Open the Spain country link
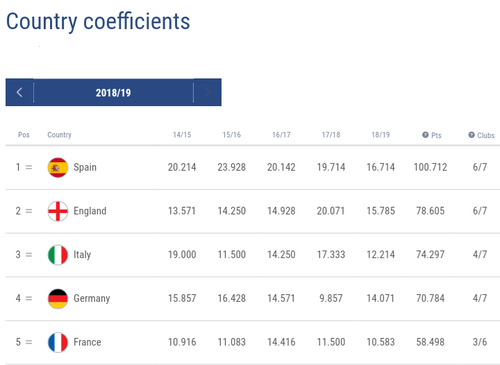This screenshot has width=500, height=365. 85,167
